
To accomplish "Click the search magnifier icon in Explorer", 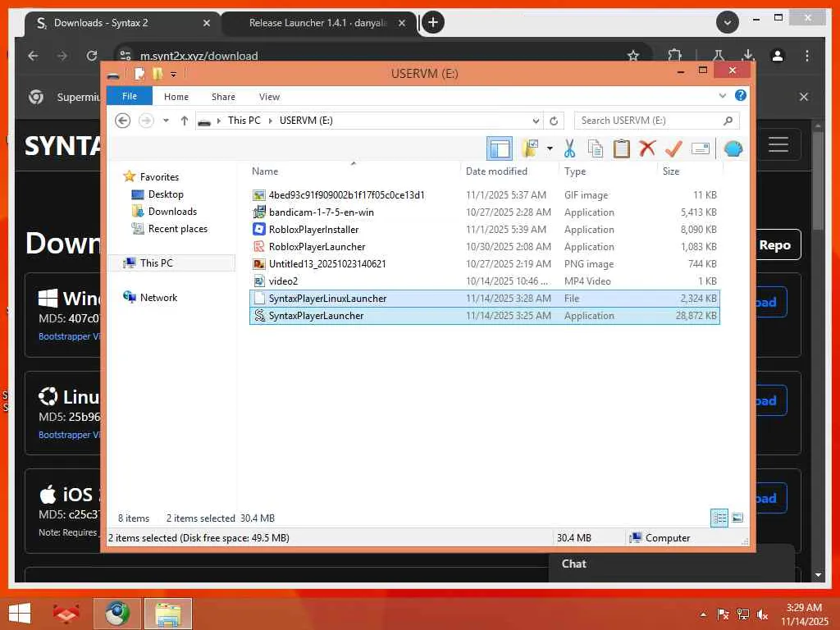I will [728, 121].
